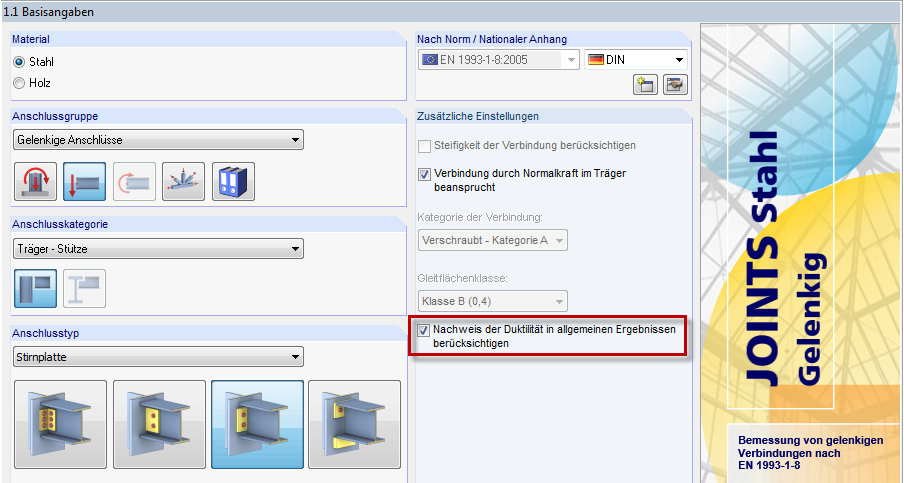Click the disabled rigid connection group icon

134,182
